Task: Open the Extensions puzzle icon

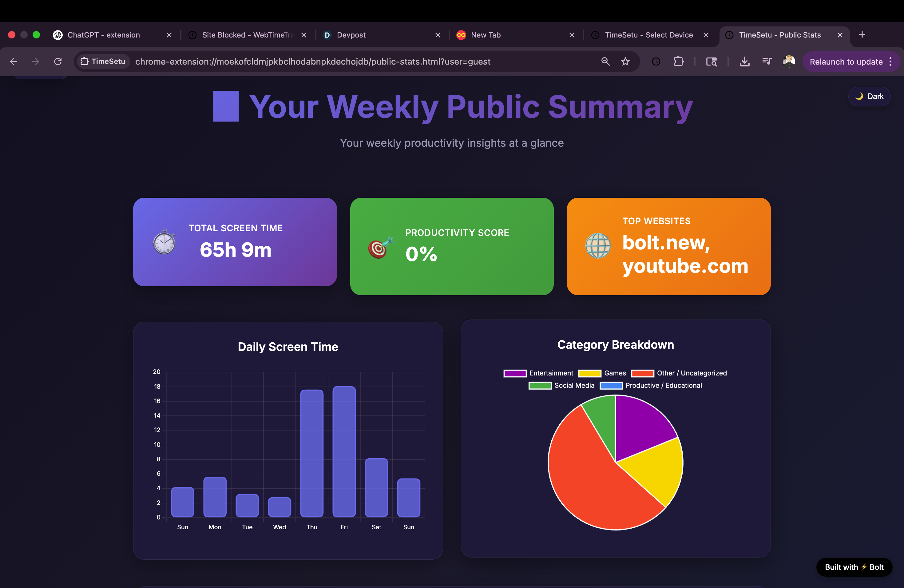Action: tap(678, 62)
